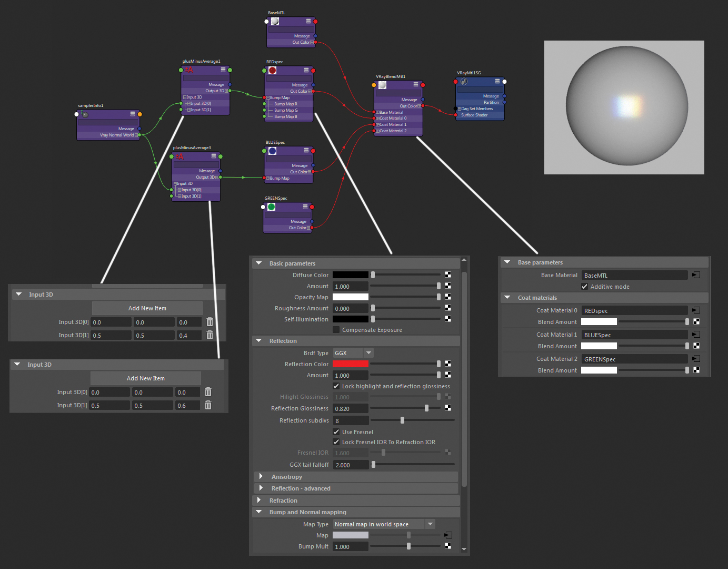
Task: Uncheck Additive mode under Base parameters
Action: pyautogui.click(x=584, y=286)
